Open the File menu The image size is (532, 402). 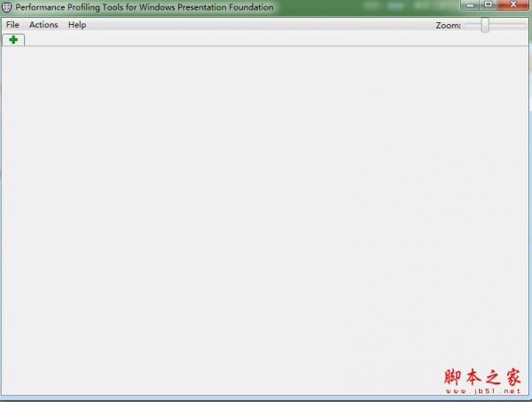click(12, 25)
